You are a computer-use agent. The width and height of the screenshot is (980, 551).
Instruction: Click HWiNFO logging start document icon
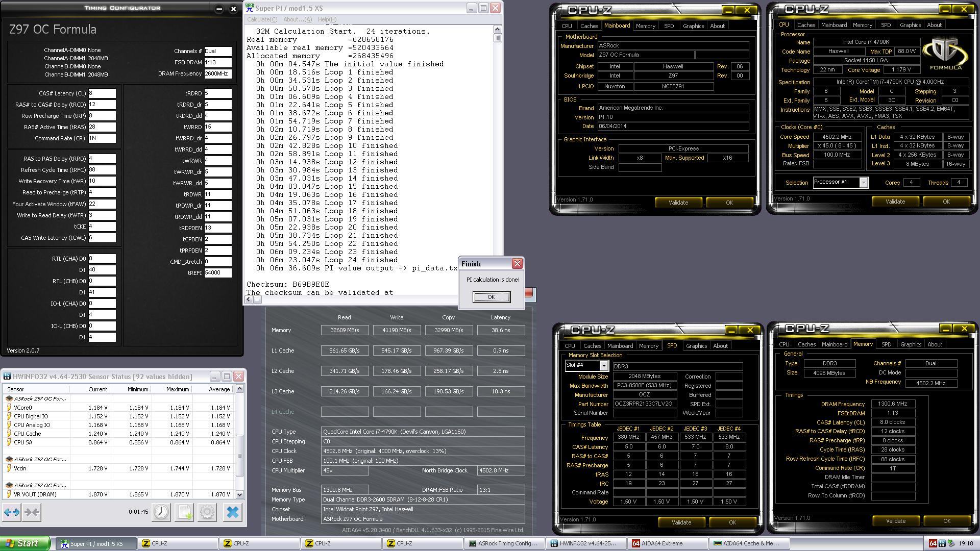(x=184, y=512)
